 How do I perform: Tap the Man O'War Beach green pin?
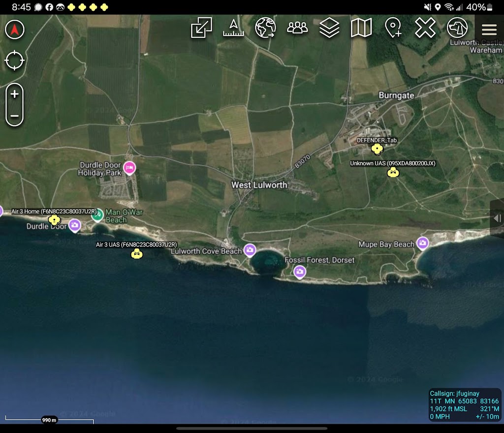click(97, 215)
